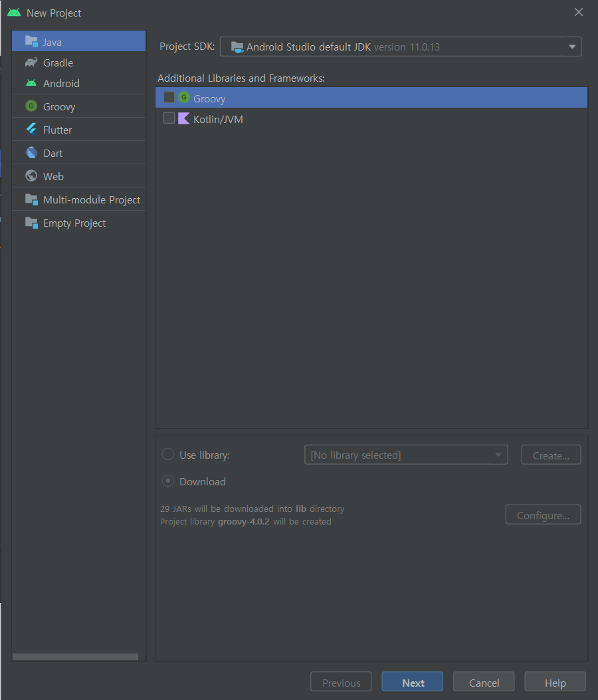Select Groovy project type in sidebar
This screenshot has width=598, height=700.
click(79, 106)
